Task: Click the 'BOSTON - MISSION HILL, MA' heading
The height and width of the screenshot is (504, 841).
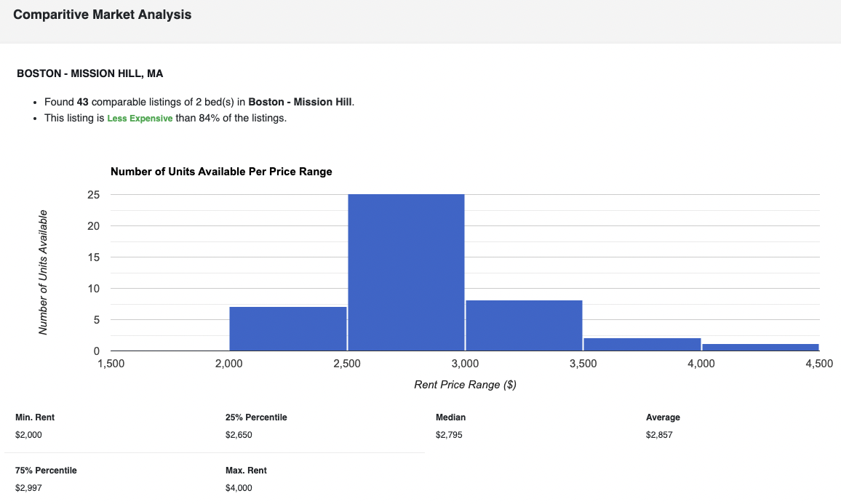Action: coord(89,73)
